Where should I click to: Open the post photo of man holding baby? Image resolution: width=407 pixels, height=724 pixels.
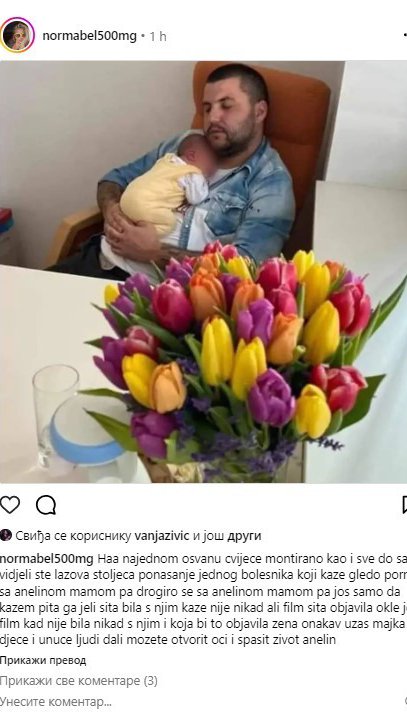point(203,272)
